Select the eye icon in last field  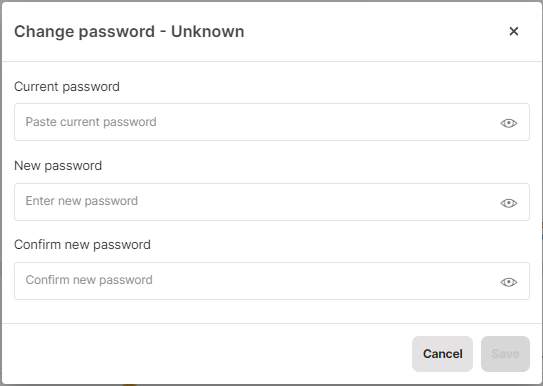tap(508, 282)
